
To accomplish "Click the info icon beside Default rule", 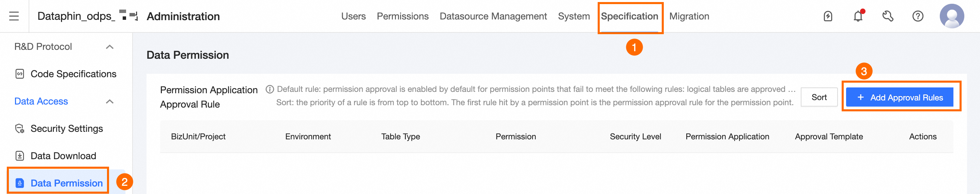I will click(x=270, y=89).
